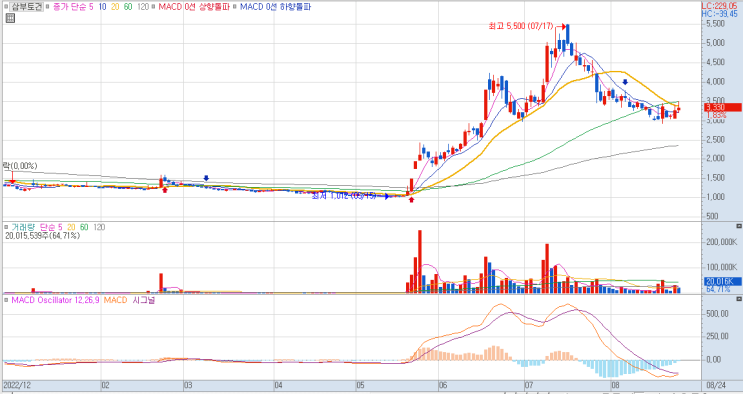
Task: Click the 락(0.00%) label on price chart
Action: tap(20, 166)
